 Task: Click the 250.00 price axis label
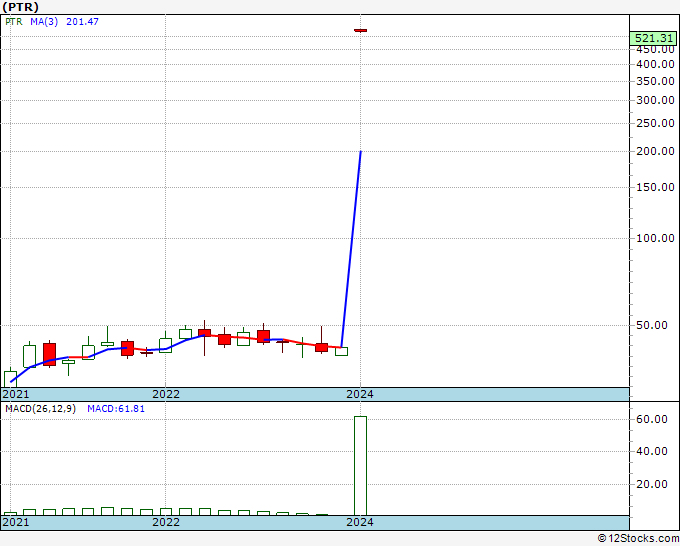click(655, 123)
